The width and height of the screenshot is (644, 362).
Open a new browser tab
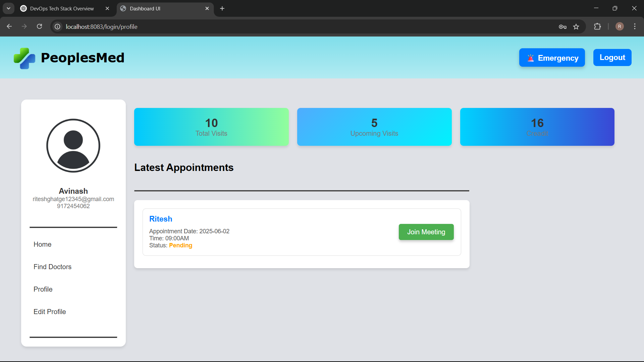pos(222,8)
